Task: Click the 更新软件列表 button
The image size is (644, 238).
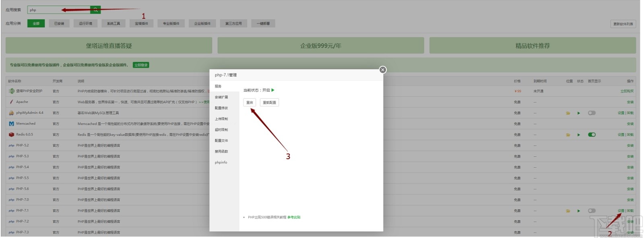Action: point(623,24)
